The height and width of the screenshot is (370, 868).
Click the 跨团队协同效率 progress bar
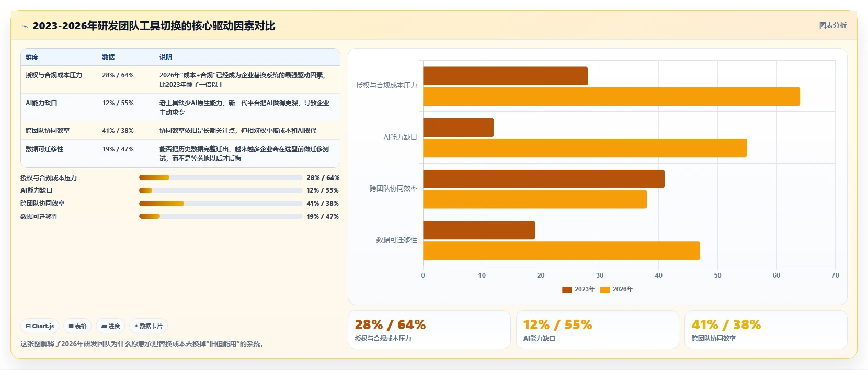click(221, 204)
